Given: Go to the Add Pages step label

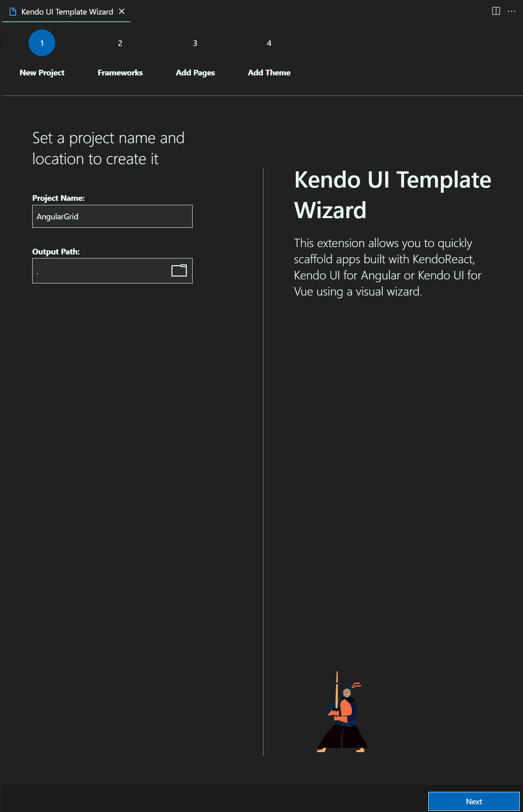Looking at the screenshot, I should coord(195,73).
